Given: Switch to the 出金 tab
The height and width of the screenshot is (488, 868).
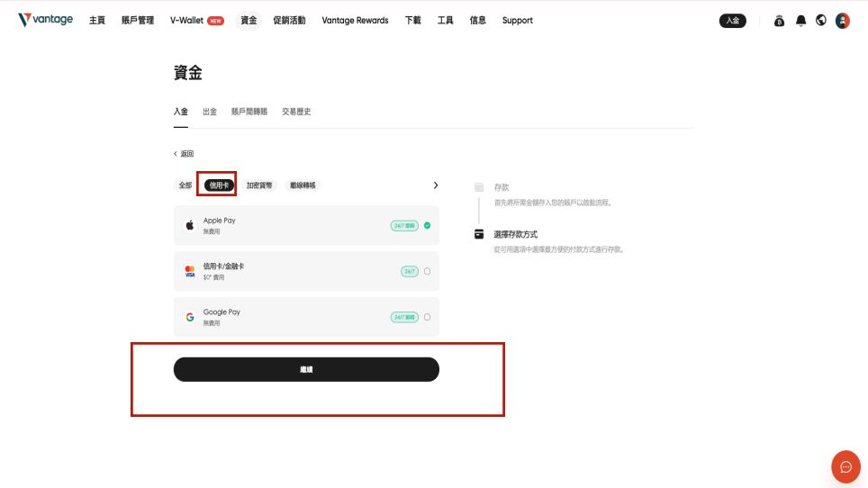Looking at the screenshot, I should 209,112.
